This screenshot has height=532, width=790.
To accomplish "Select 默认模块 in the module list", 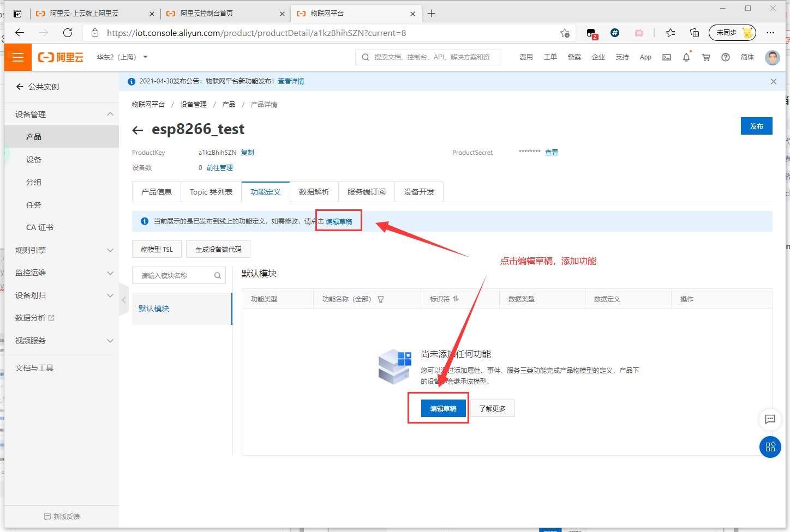I will coord(182,309).
